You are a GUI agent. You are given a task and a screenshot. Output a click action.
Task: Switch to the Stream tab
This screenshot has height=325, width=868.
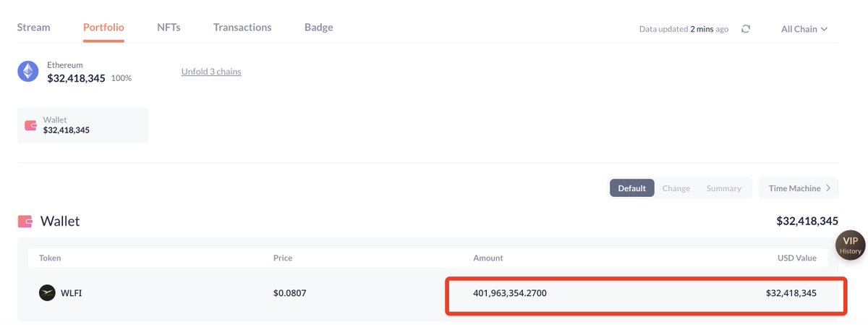click(34, 28)
